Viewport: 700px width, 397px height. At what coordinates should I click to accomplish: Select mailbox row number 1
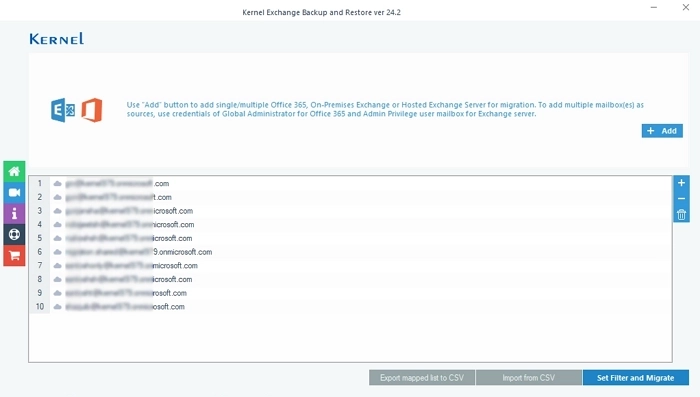point(350,184)
